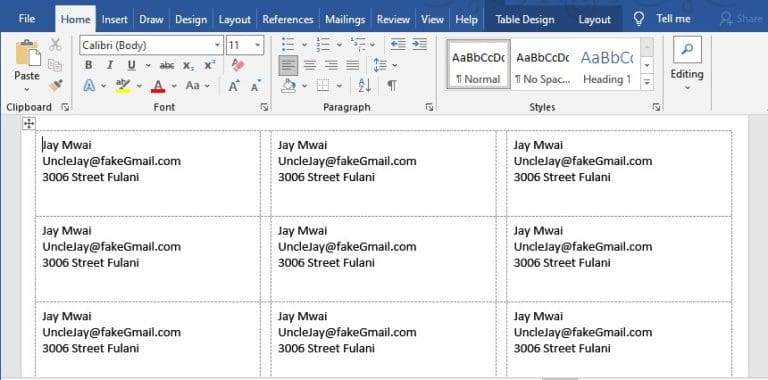
Task: Click the Multilevel List icon
Action: pyautogui.click(x=358, y=45)
